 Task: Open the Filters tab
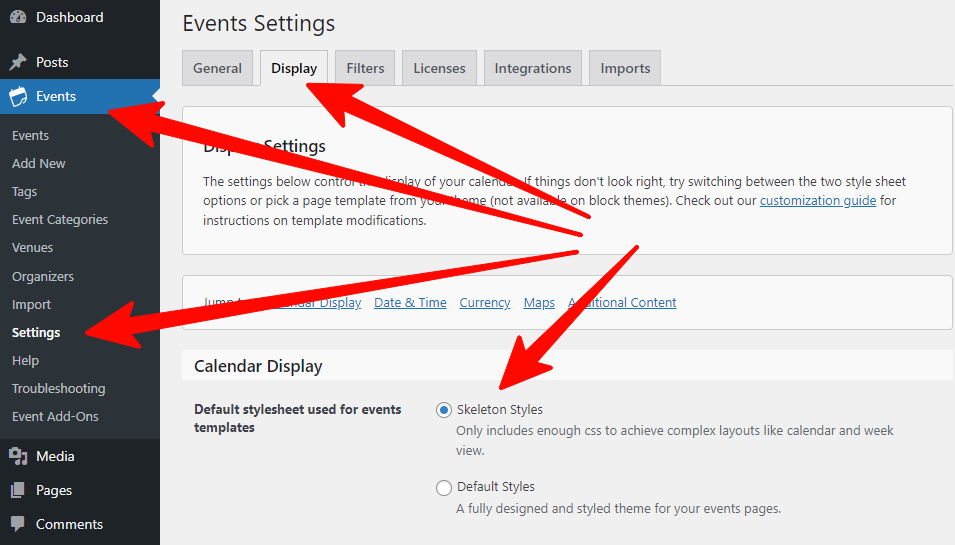click(365, 68)
